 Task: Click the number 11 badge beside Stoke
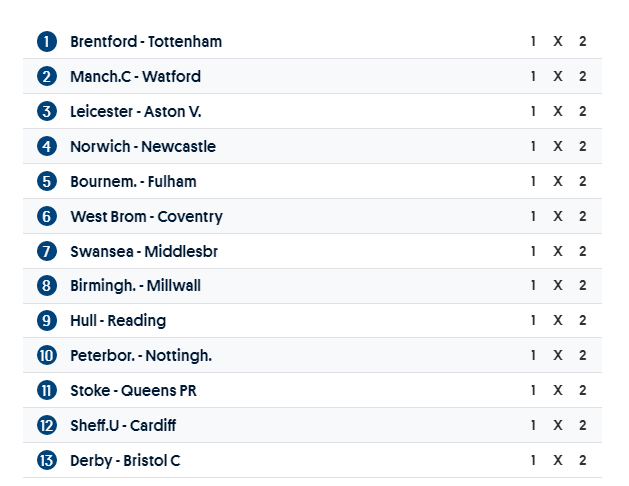(47, 391)
